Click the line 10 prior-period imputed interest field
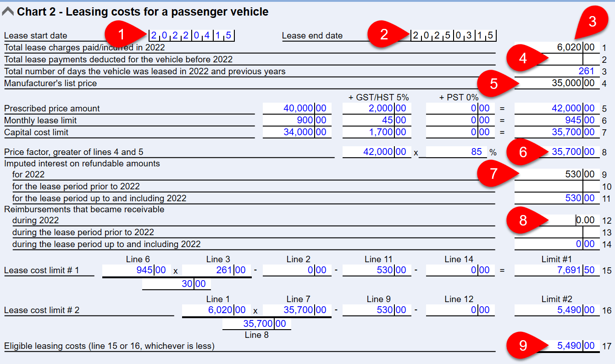Screen dimensions: 615x364 [x=557, y=186]
